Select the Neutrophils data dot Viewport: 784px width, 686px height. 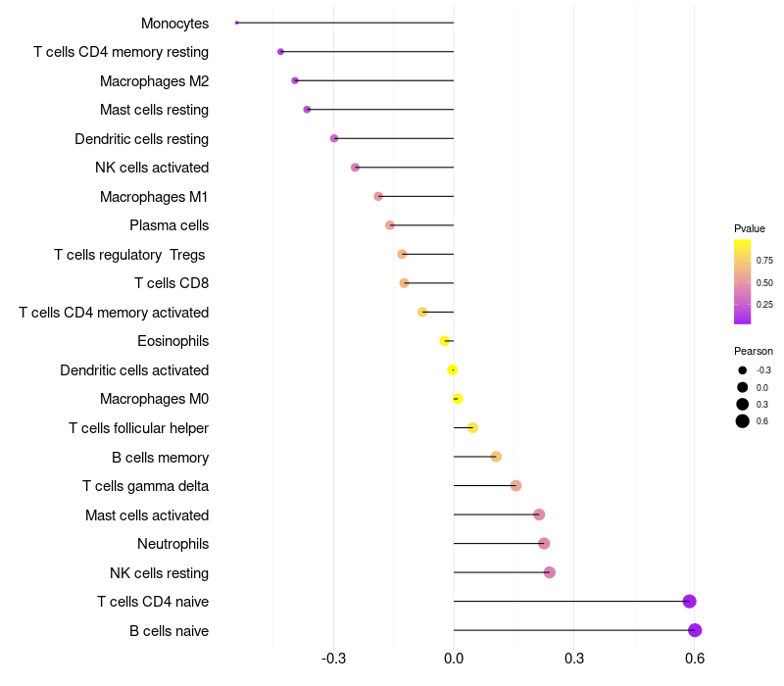point(544,544)
